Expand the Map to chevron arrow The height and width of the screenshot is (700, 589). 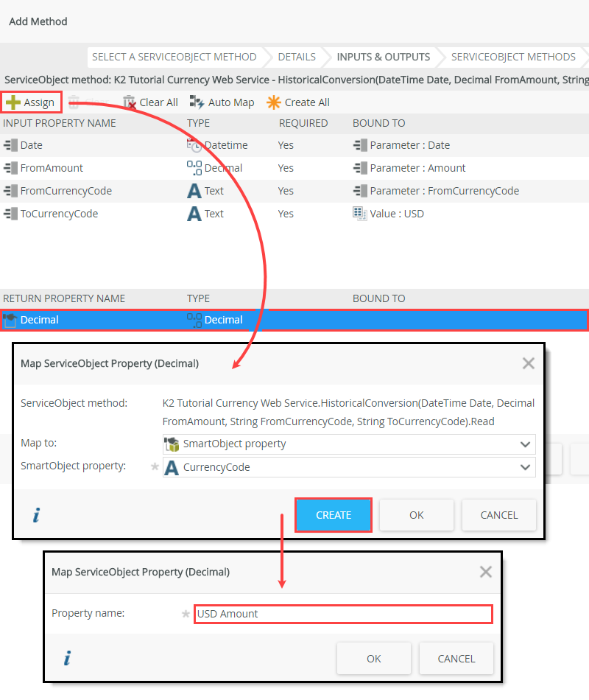click(525, 444)
